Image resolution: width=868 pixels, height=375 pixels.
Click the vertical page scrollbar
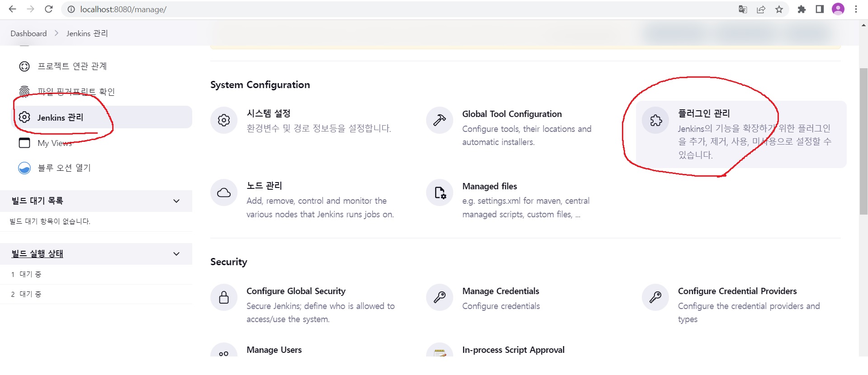pos(863,141)
